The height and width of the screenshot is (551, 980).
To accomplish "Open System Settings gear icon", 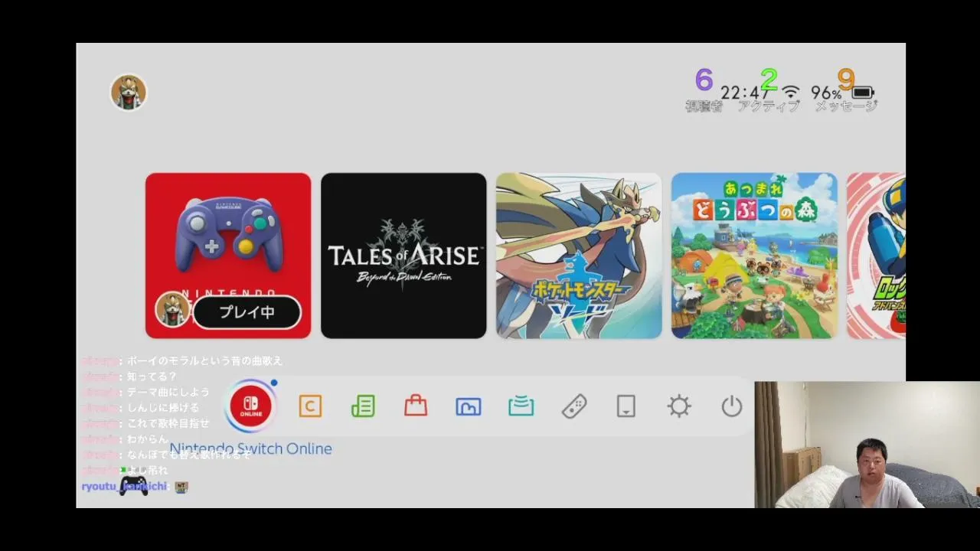I will (679, 406).
